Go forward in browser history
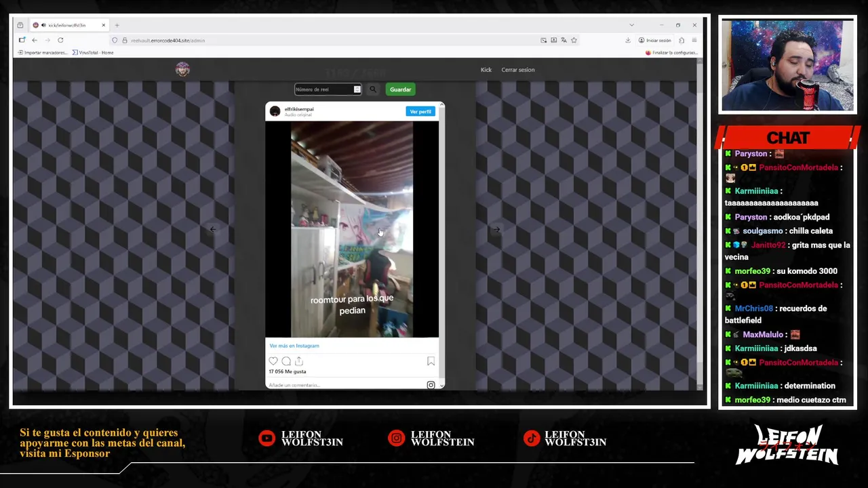868x488 pixels. point(47,40)
